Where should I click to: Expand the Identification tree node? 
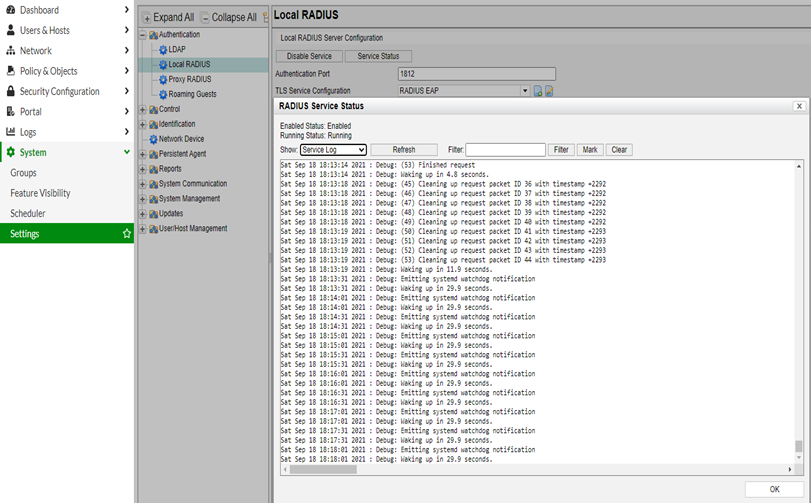pos(143,125)
